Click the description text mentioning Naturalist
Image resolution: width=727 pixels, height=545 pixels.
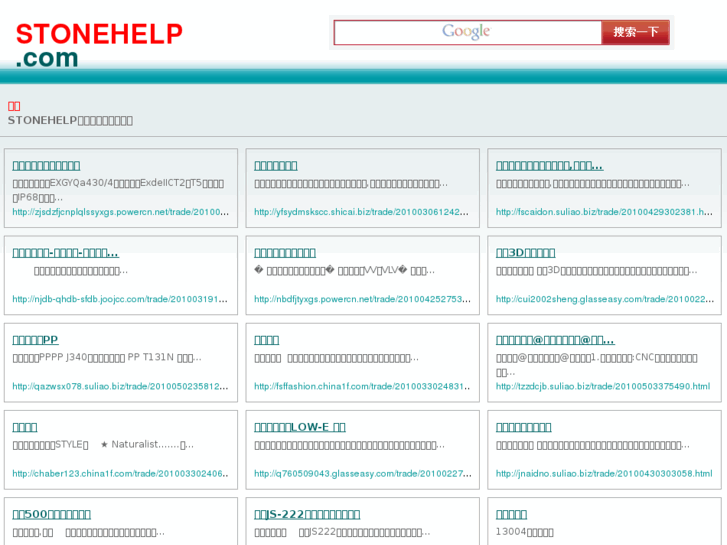tap(103, 445)
